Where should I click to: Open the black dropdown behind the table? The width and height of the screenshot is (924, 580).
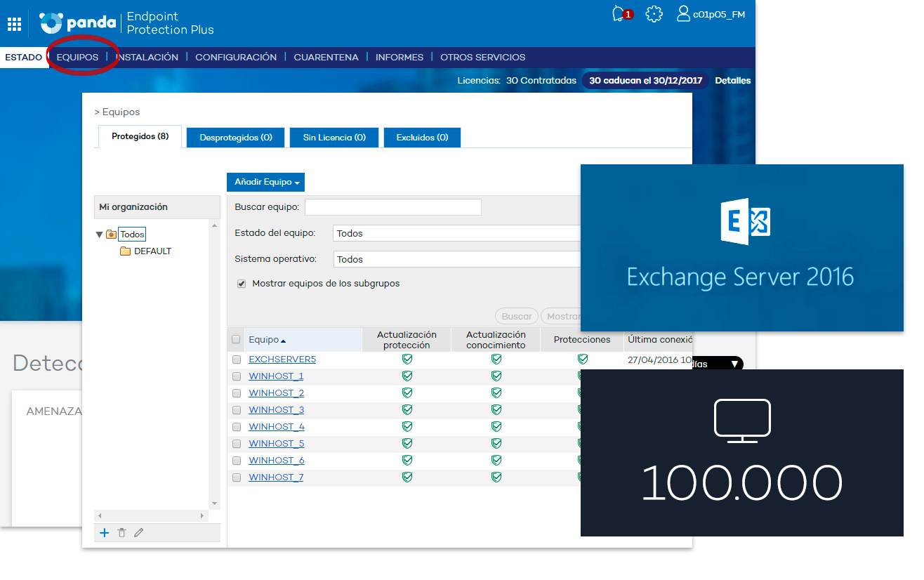pos(718,364)
